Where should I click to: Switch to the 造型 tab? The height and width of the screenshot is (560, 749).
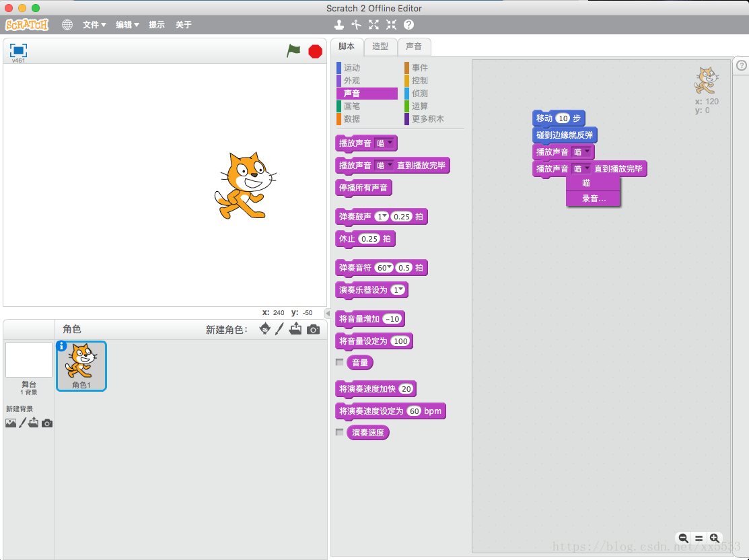(x=380, y=46)
